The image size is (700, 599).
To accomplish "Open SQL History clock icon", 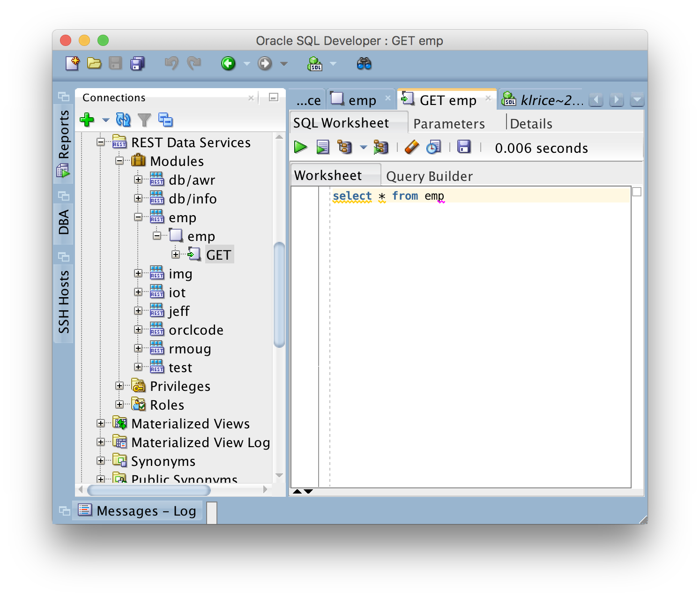I will click(x=433, y=147).
